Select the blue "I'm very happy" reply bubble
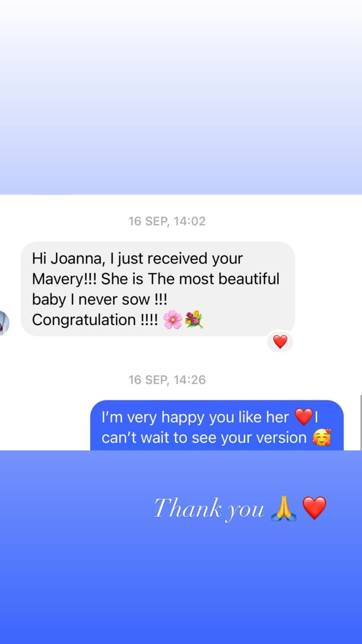The width and height of the screenshot is (362, 644). (217, 425)
